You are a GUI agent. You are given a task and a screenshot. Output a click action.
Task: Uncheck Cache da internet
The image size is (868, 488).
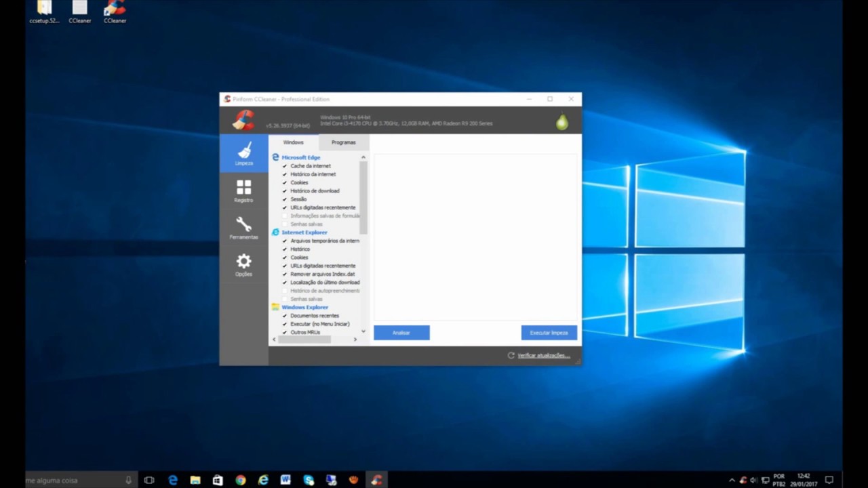coord(285,166)
